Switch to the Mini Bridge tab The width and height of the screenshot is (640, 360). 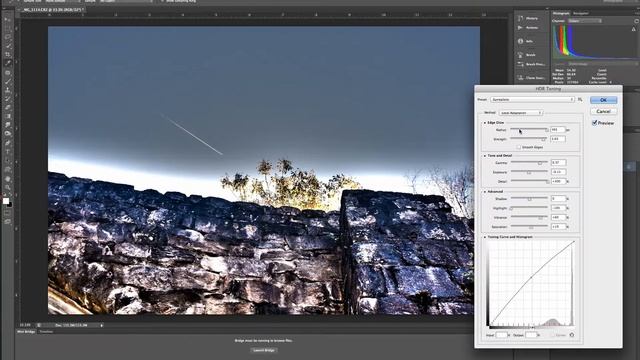coord(26,332)
